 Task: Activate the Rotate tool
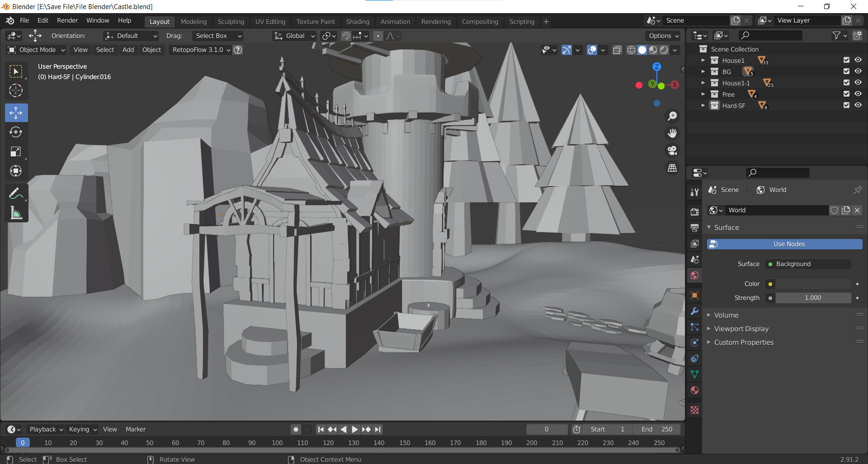16,132
